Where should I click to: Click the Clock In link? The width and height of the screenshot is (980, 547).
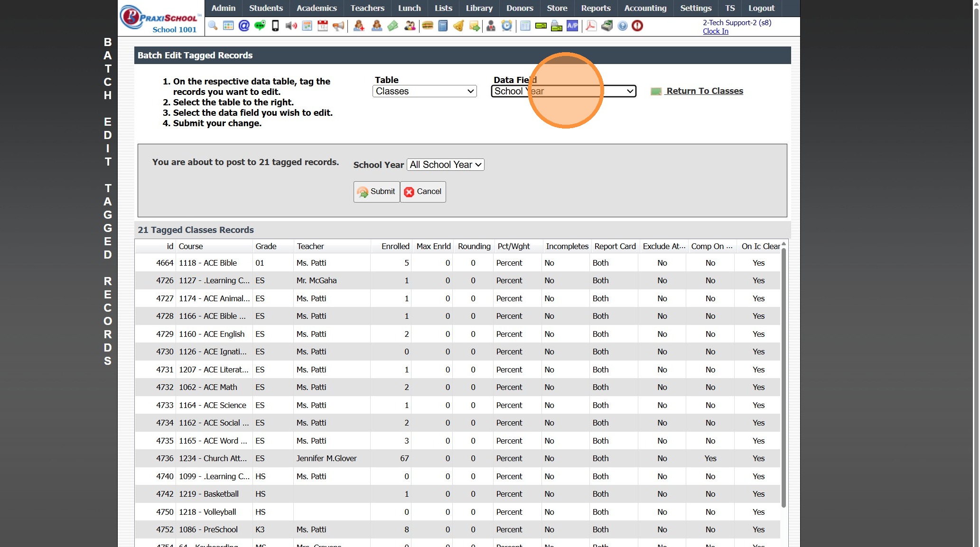(x=715, y=31)
